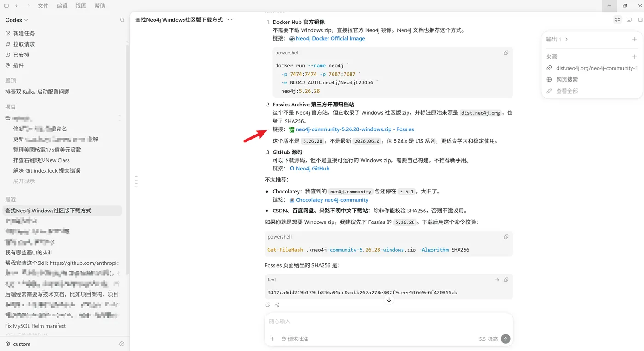Add a new source with the plus icon
The width and height of the screenshot is (644, 351).
point(634,57)
